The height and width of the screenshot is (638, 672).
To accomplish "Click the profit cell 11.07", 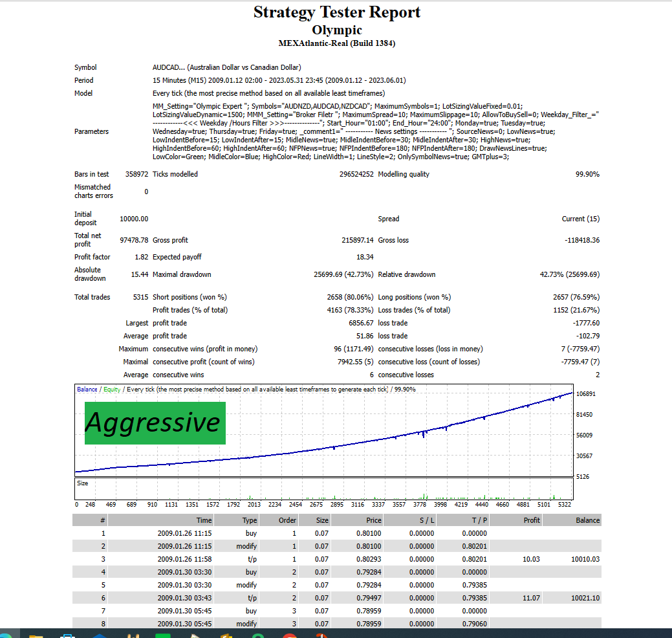I will pos(531,598).
